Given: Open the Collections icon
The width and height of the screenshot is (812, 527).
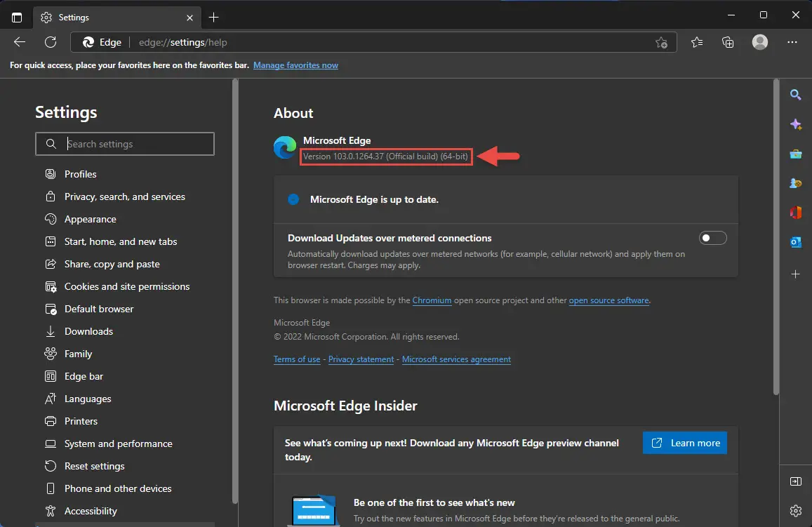Looking at the screenshot, I should pyautogui.click(x=728, y=42).
